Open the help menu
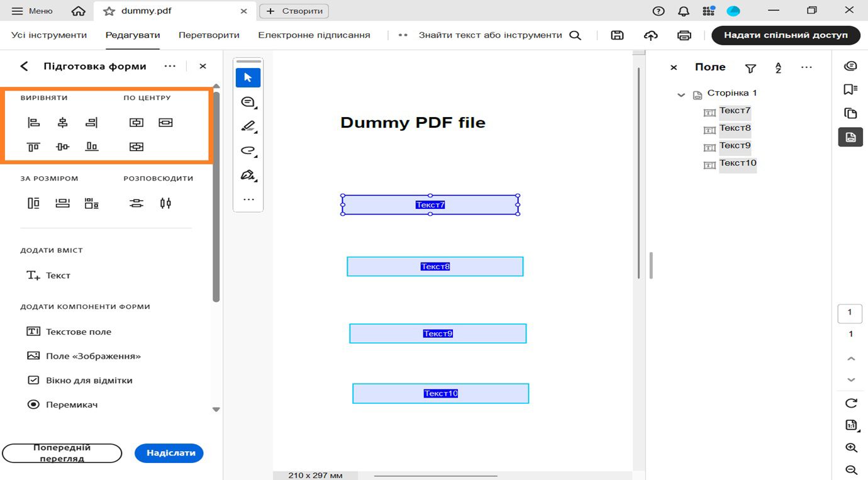This screenshot has height=480, width=868. tap(659, 11)
